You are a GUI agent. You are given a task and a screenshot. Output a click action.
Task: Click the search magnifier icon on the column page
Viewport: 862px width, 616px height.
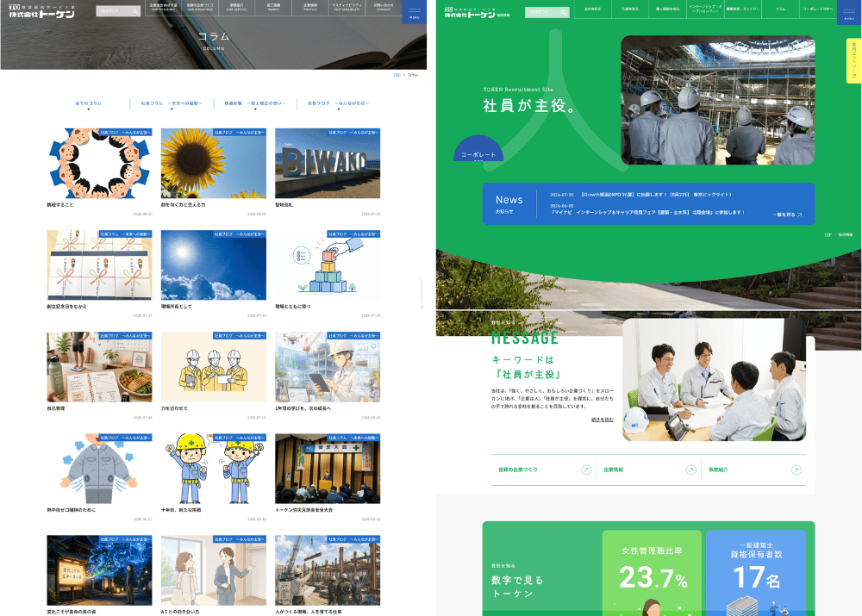(x=134, y=11)
